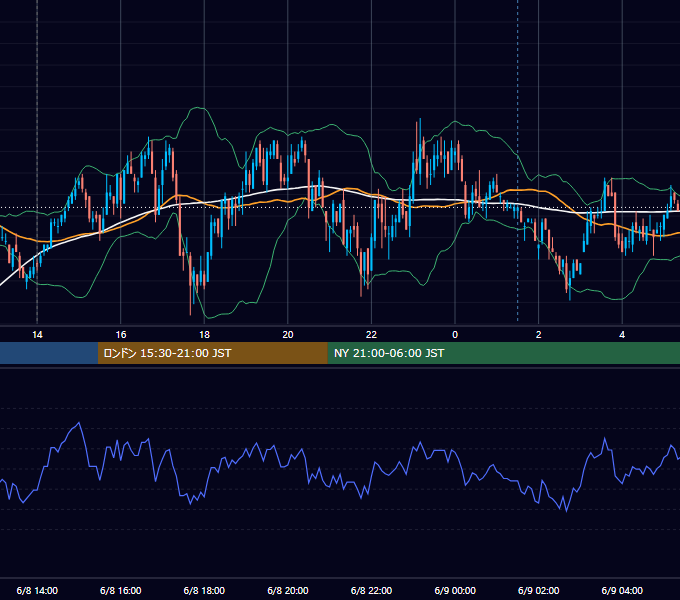Click the oscillator low near 6/9 02:40

pos(566,511)
